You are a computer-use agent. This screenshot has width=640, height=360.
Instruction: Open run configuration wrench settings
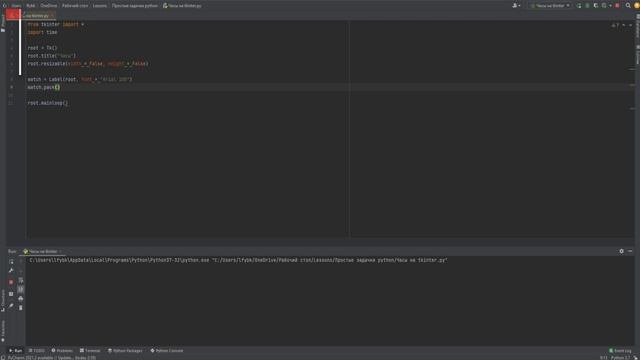click(x=11, y=271)
